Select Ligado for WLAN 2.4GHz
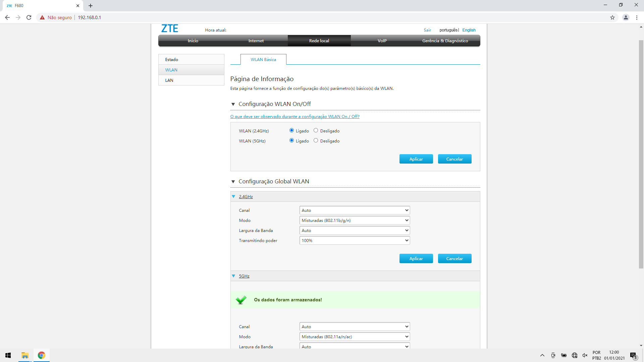The width and height of the screenshot is (644, 362). [291, 130]
